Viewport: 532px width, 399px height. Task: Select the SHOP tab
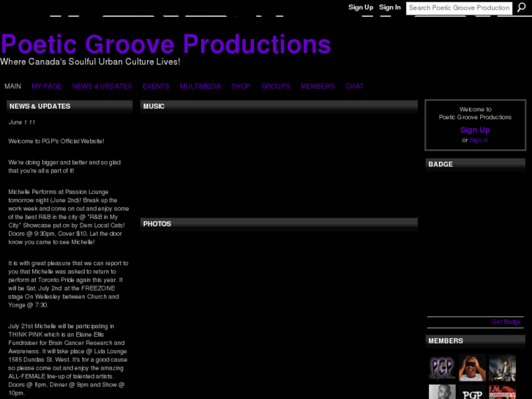241,86
